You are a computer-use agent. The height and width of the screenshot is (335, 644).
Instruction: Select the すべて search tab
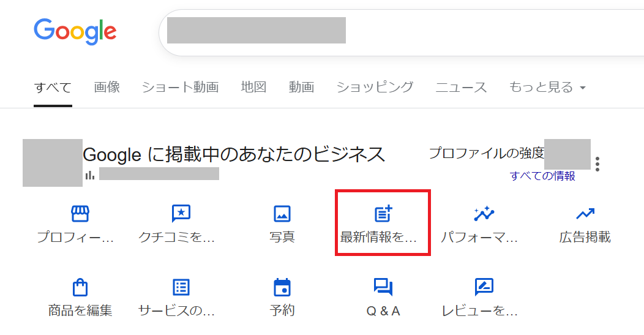coord(53,87)
